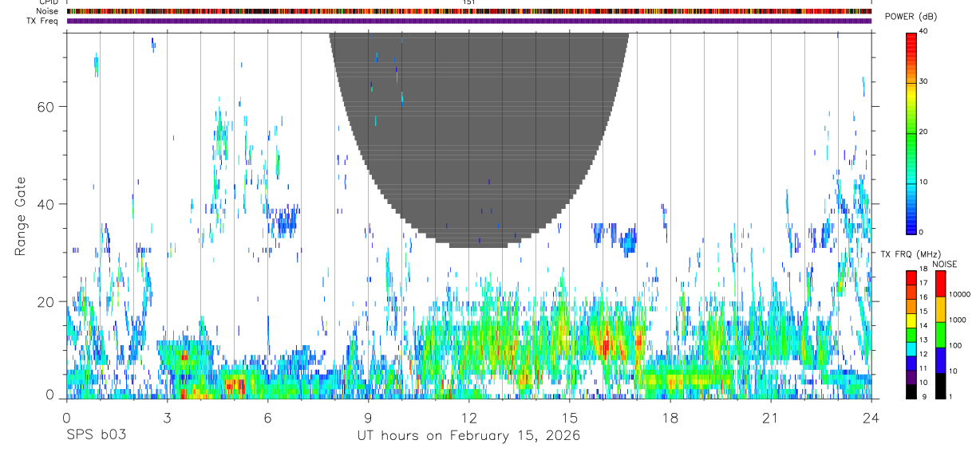Click the 20 label on POWER scale

924,132
